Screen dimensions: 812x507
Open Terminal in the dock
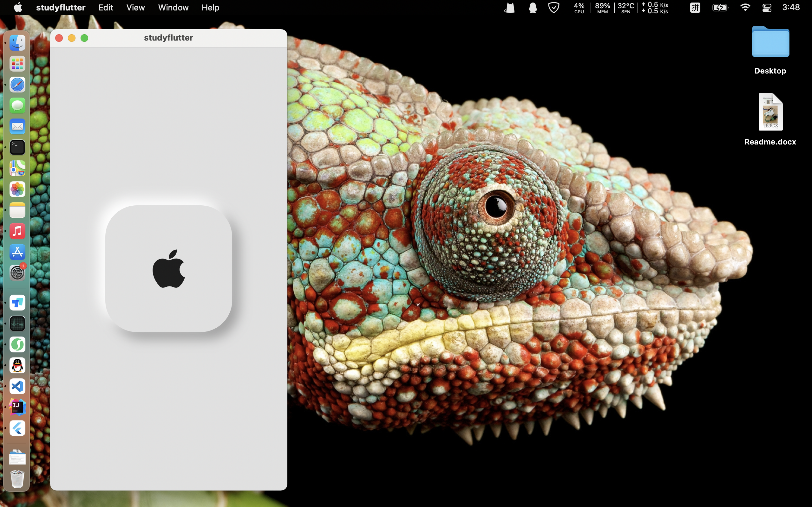point(17,148)
